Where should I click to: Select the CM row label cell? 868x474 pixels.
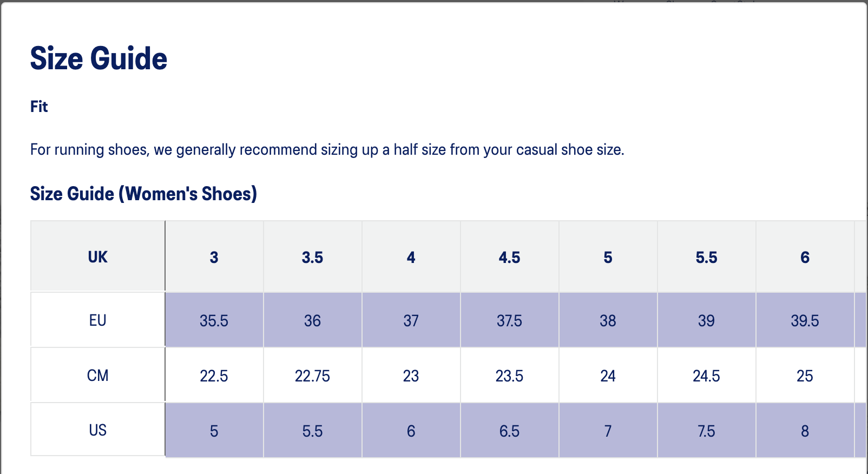pos(98,376)
